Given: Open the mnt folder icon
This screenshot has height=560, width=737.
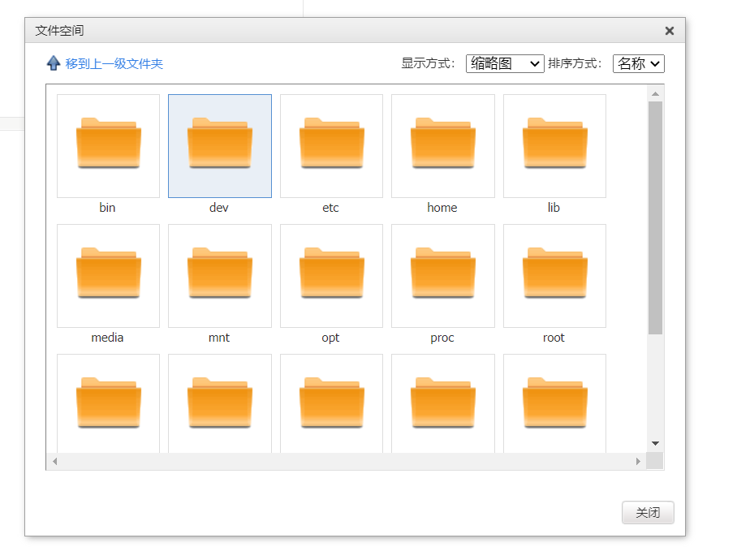Looking at the screenshot, I should click(220, 273).
